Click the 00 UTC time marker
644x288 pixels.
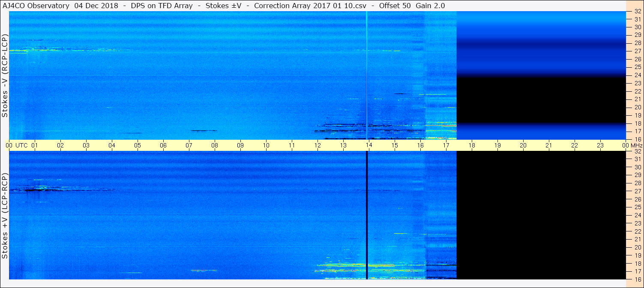point(17,145)
